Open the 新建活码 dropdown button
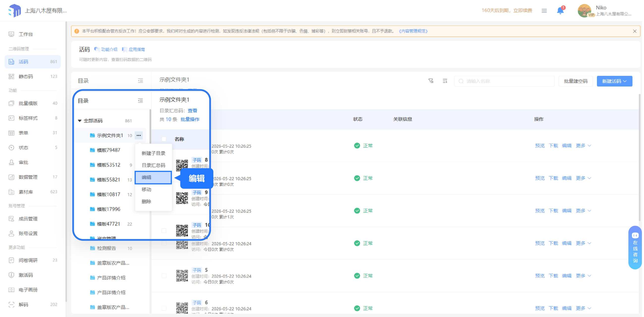 pos(614,81)
